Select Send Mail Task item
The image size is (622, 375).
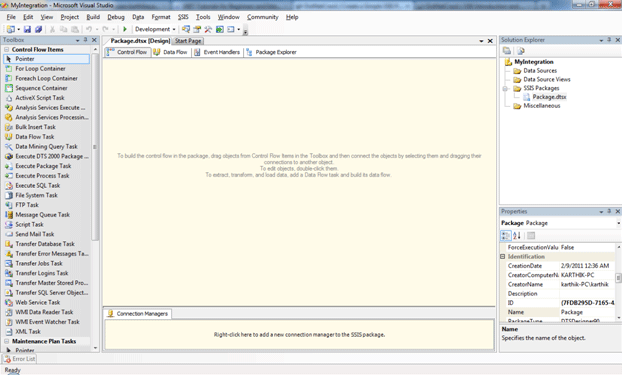pyautogui.click(x=46, y=234)
